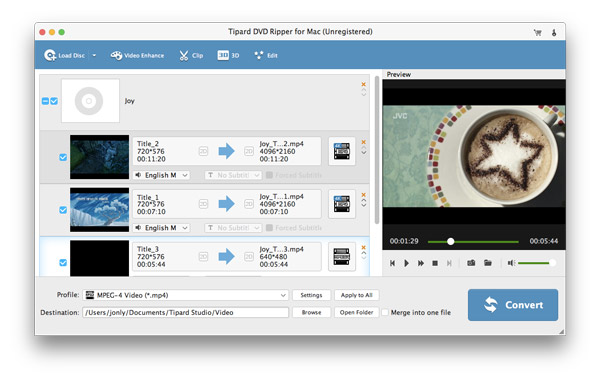Click the output name Joy_T...3.mp4
600x382 pixels.
point(281,249)
